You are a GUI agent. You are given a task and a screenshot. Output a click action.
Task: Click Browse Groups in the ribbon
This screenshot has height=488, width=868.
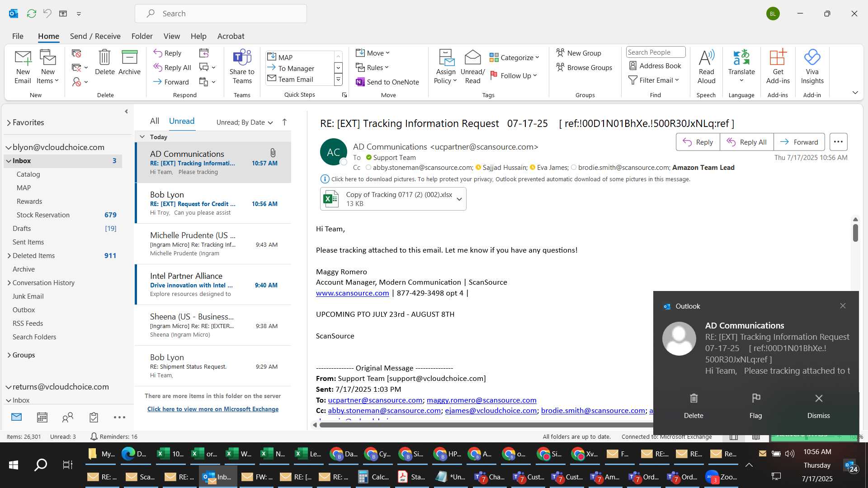click(x=584, y=68)
